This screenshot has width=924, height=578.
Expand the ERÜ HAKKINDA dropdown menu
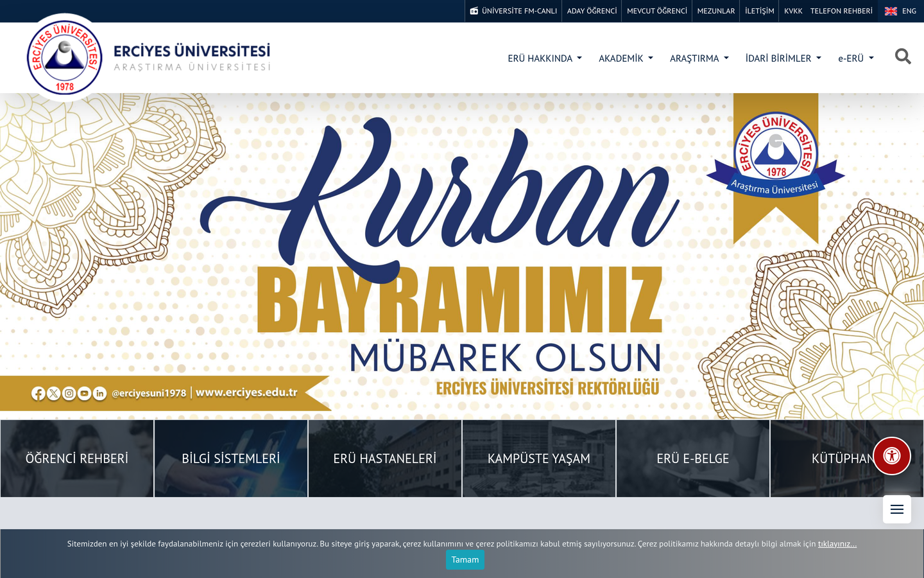point(545,58)
